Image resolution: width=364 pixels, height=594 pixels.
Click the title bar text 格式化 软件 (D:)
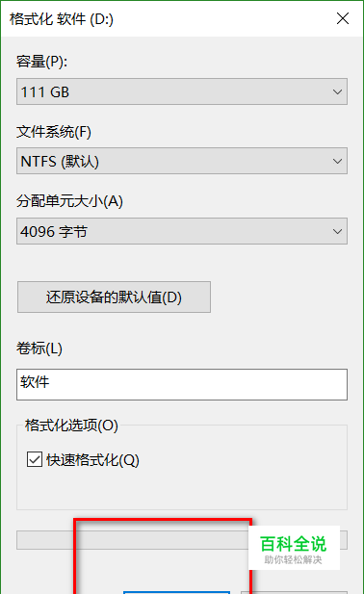coord(62,19)
